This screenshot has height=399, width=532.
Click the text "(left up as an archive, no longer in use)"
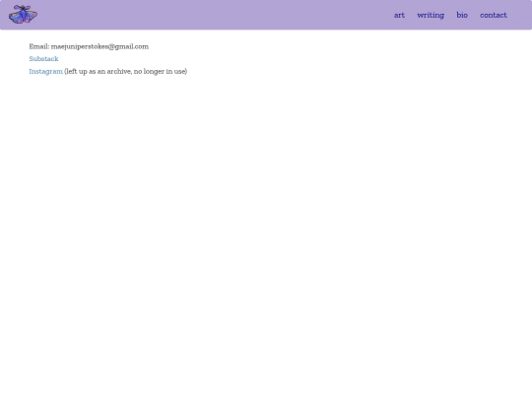click(126, 72)
